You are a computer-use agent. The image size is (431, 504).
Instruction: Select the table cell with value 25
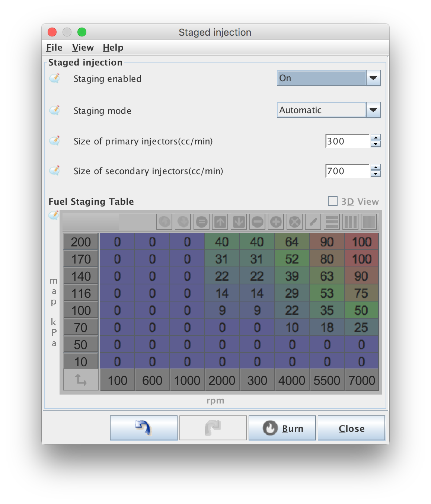tap(361, 328)
